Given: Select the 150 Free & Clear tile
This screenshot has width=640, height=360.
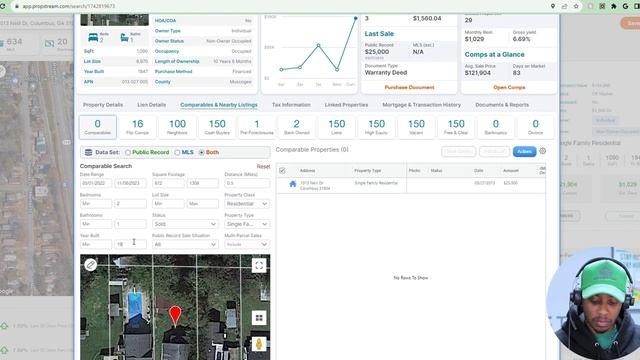Looking at the screenshot, I should coord(456,127).
